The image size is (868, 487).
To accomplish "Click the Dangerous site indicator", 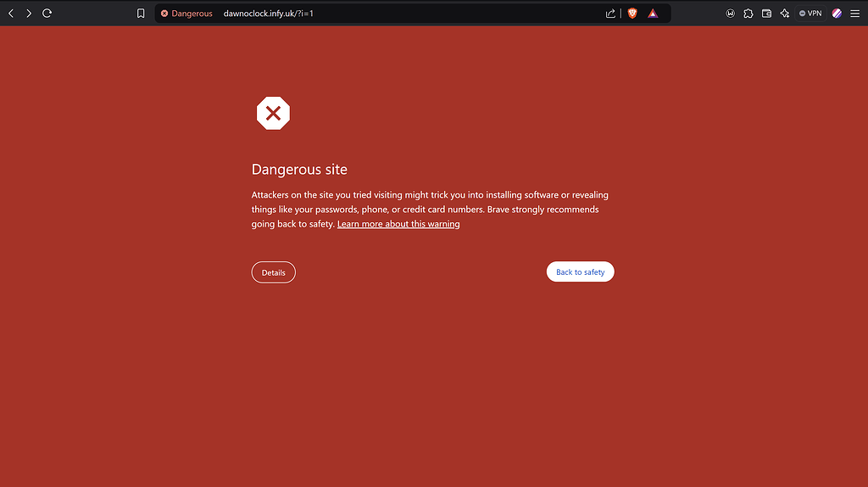I will click(186, 14).
